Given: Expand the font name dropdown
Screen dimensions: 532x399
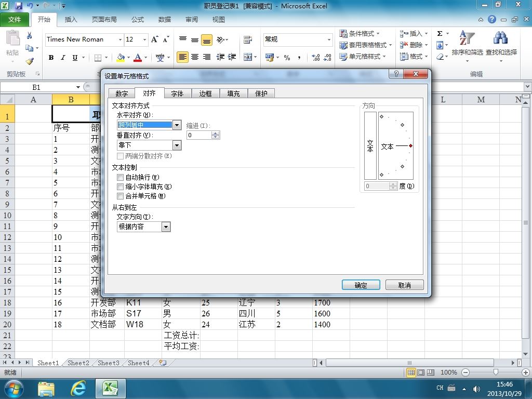Looking at the screenshot, I should [120, 39].
